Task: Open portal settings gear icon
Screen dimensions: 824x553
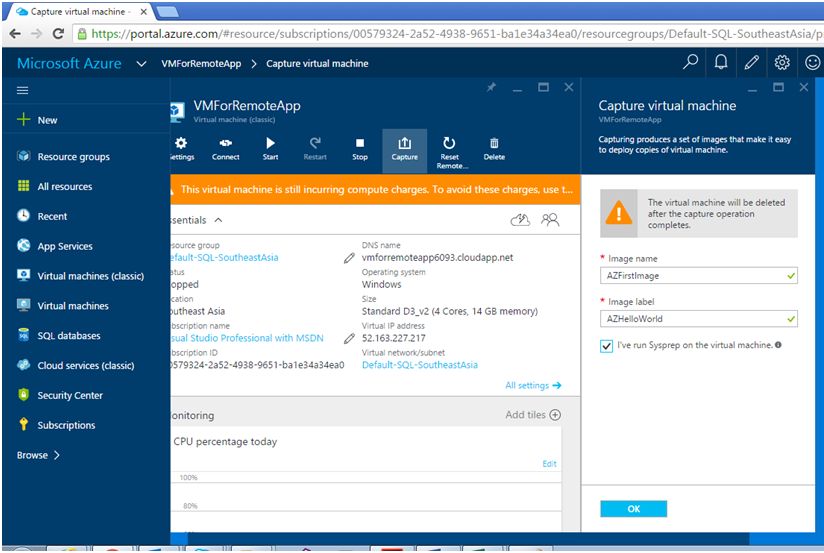Action: tap(782, 63)
